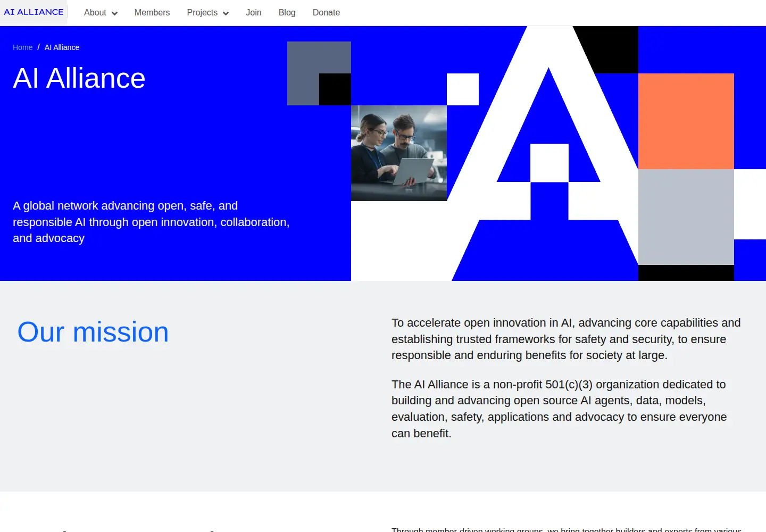Screen dimensions: 766x532
Task: Expand the About menu chevron
Action: point(114,13)
